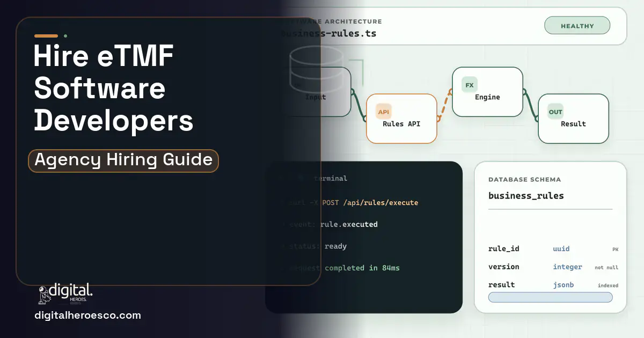Click the Hire eTMF Software Developers heading

pyautogui.click(x=113, y=89)
